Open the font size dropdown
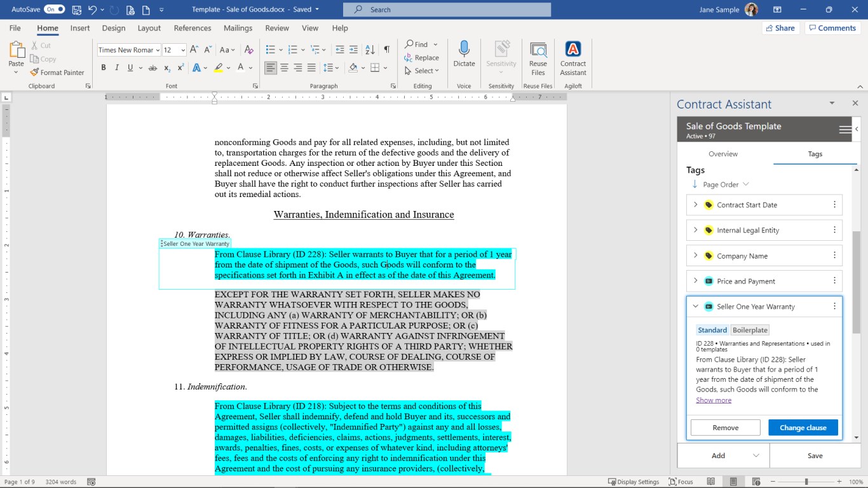Viewport: 868px width, 488px height. [x=183, y=50]
